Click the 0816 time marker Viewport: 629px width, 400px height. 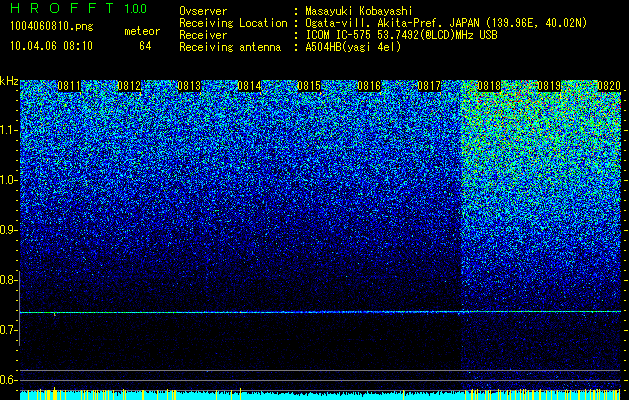click(x=369, y=86)
